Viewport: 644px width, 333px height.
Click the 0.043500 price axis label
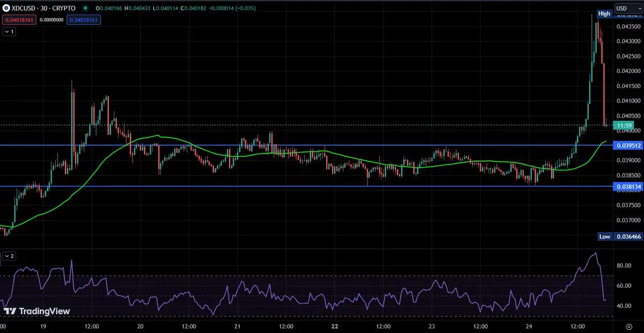pyautogui.click(x=628, y=26)
